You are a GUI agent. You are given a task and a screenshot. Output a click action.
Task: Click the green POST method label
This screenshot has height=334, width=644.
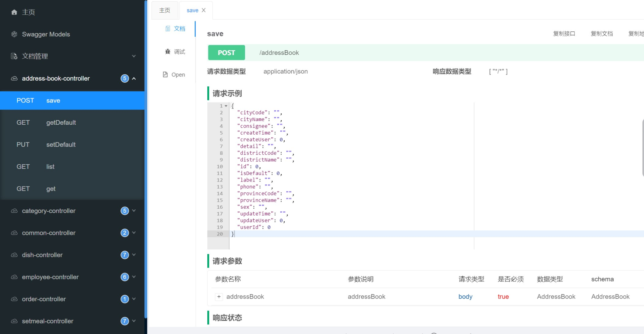click(227, 52)
